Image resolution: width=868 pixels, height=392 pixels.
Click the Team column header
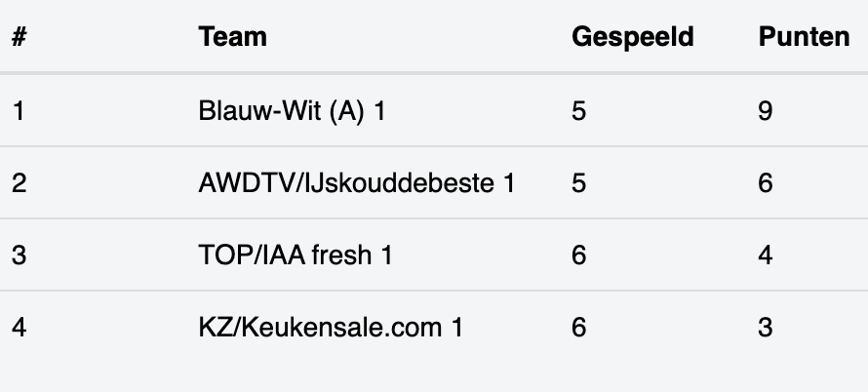[x=232, y=37]
